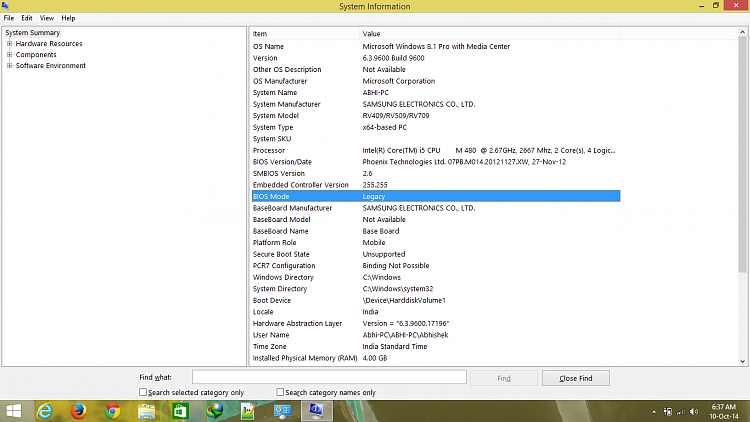
Task: Open the Windows Store taskbar icon
Action: click(x=180, y=411)
